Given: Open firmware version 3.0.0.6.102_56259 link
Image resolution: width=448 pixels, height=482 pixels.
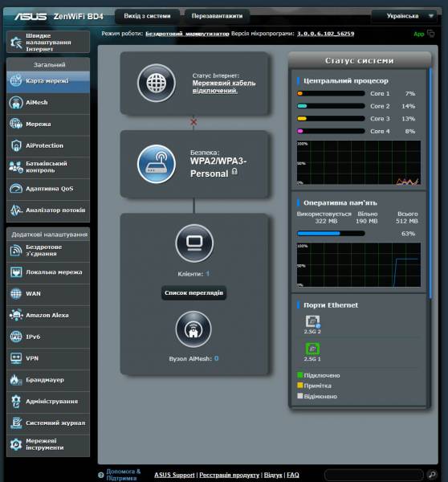Looking at the screenshot, I should pos(325,34).
